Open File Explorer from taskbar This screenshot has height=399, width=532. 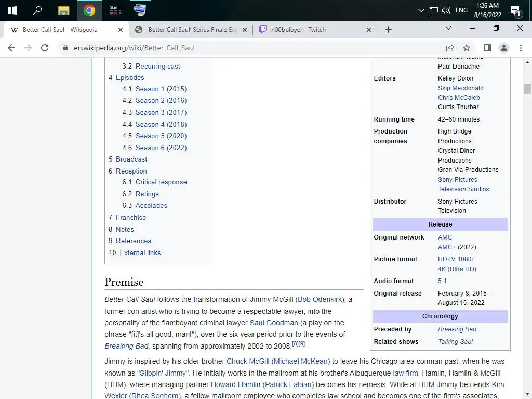pos(63,10)
